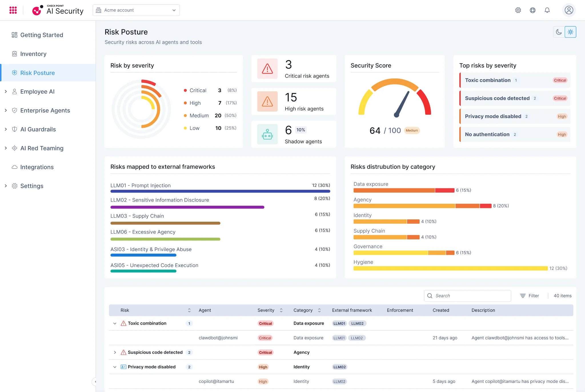Click the search magnifier icon
This screenshot has width=585, height=392.
[x=430, y=296]
